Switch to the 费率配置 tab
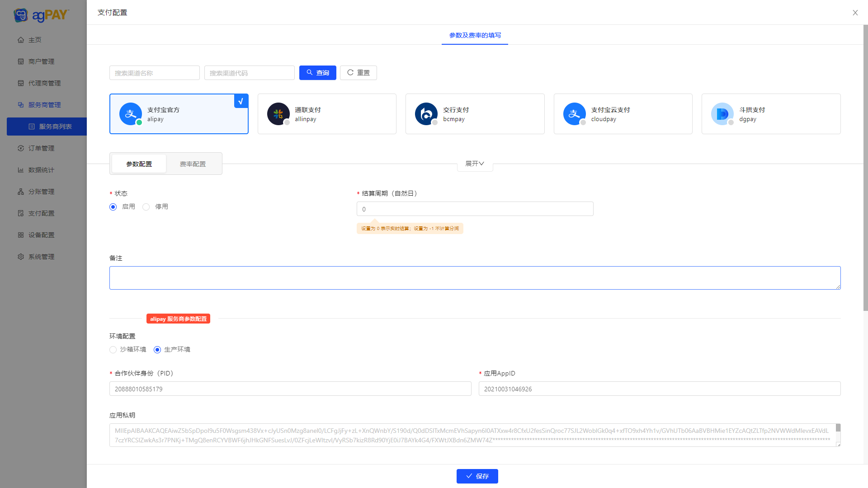 pos(193,164)
